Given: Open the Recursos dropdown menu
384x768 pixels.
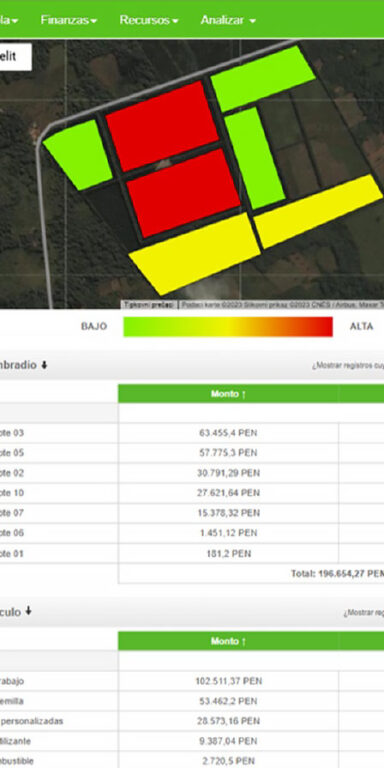Looking at the screenshot, I should [149, 20].
